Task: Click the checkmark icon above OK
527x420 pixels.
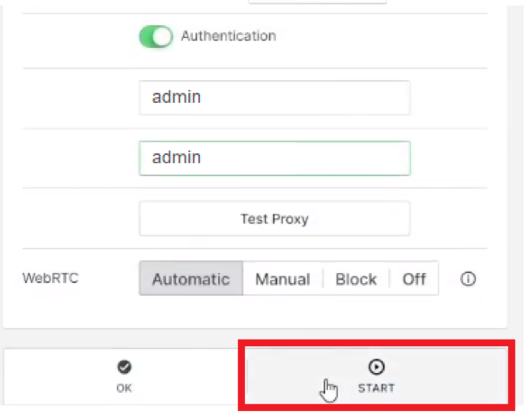Action: (124, 367)
